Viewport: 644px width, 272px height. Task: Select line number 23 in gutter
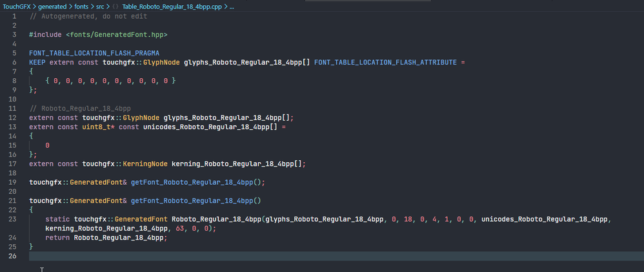pyautogui.click(x=13, y=219)
